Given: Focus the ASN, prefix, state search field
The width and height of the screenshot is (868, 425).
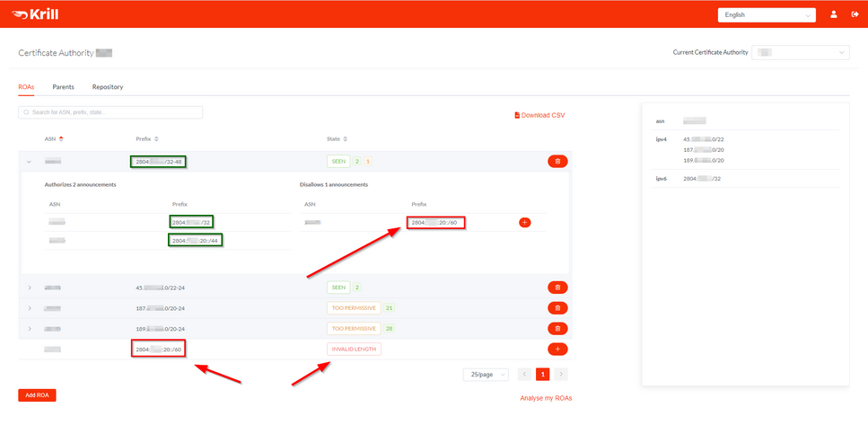Looking at the screenshot, I should (110, 112).
